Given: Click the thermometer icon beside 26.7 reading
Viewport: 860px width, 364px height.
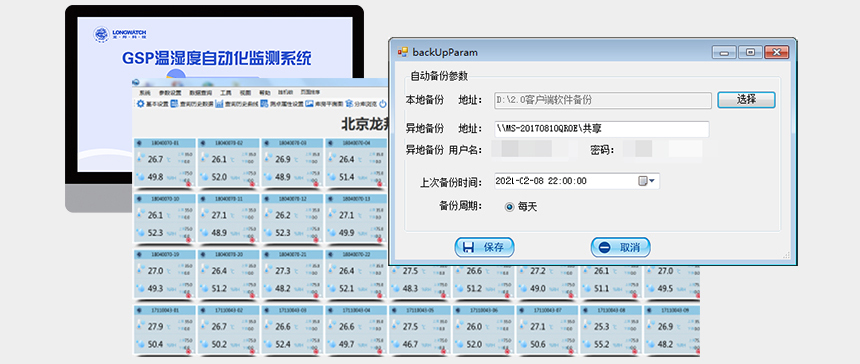Looking at the screenshot, I should click(142, 158).
